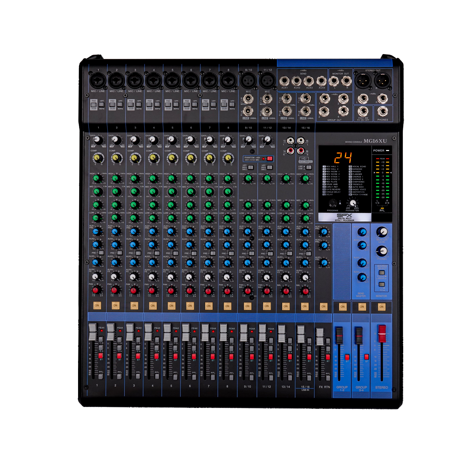Click the MG16XU model name

coord(375,141)
